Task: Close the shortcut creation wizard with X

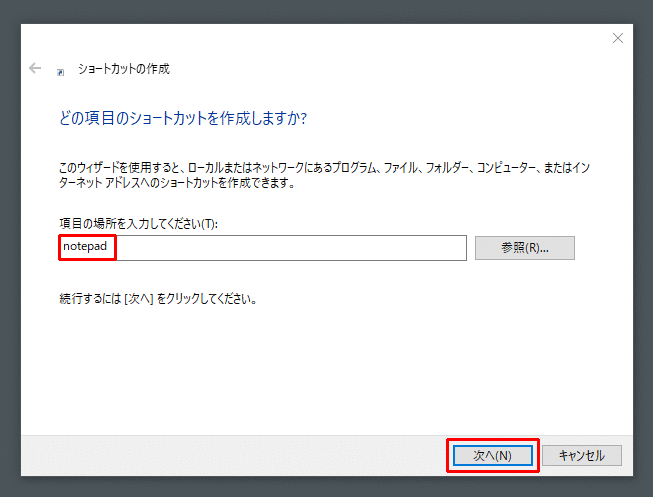Action: tap(617, 39)
